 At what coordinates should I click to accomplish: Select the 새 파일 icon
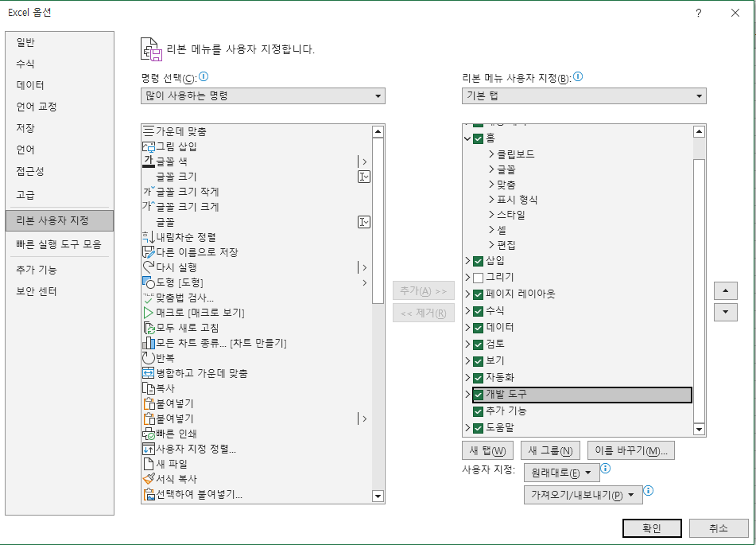149,463
